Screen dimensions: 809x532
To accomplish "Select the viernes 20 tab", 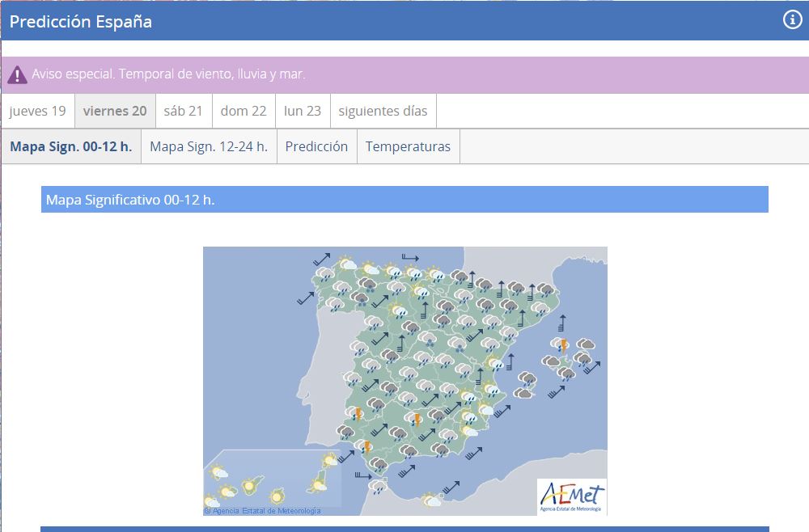I will pos(115,111).
